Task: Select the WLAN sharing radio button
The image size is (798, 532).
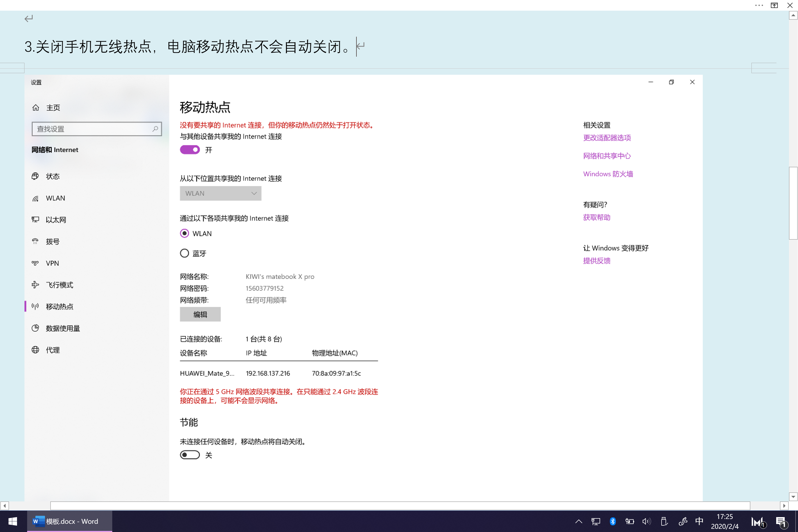Action: [x=184, y=233]
